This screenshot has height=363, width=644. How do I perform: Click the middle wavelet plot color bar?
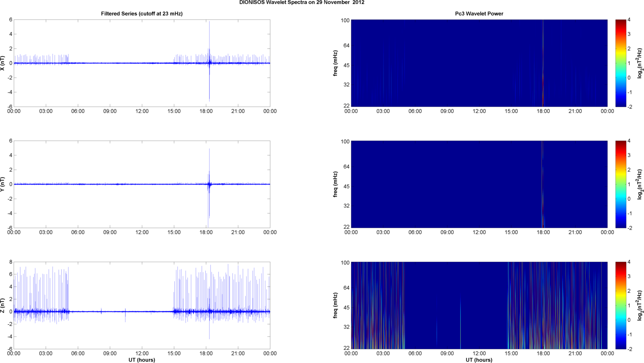(x=621, y=184)
